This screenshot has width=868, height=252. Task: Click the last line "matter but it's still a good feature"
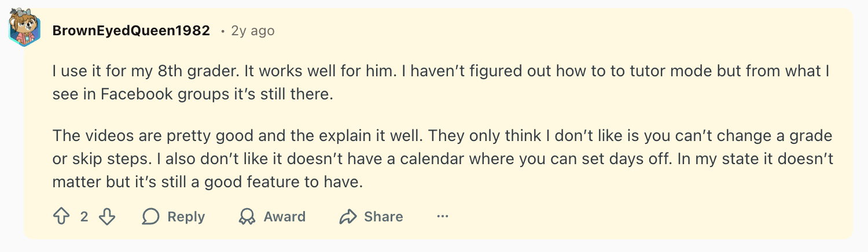207,182
